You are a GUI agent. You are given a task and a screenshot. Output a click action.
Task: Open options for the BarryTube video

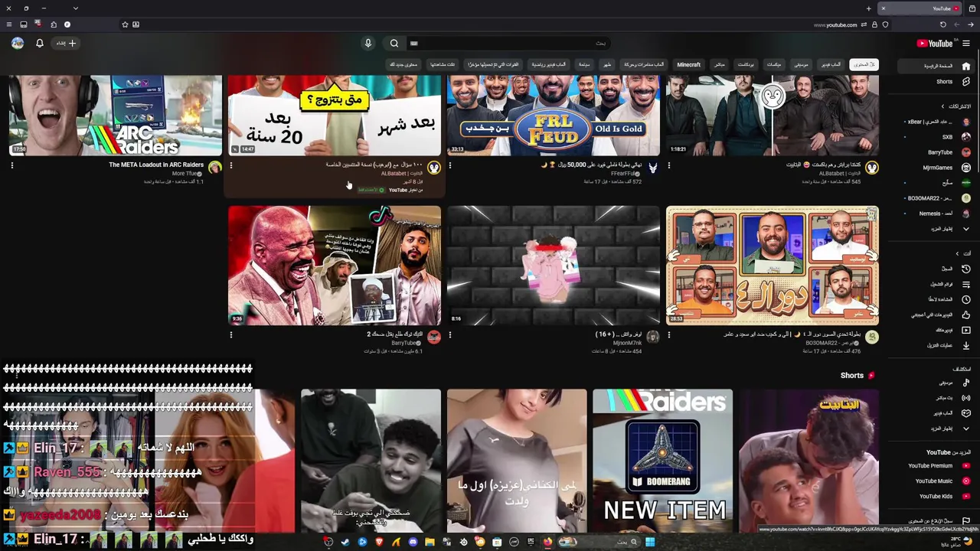(x=231, y=334)
